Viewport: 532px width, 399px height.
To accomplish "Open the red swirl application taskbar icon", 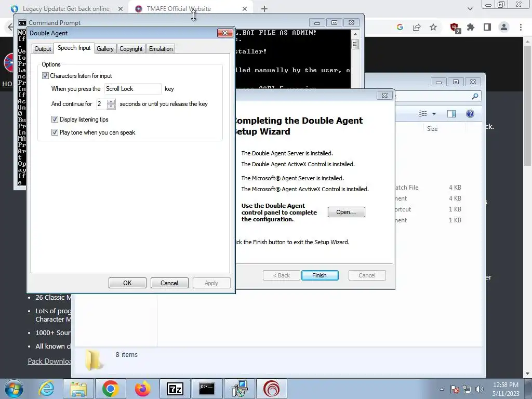I will 271,389.
